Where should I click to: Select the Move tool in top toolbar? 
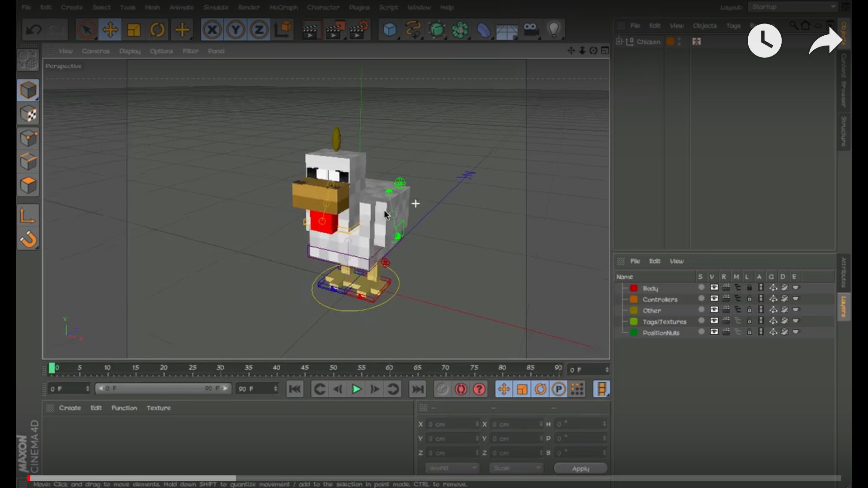click(x=110, y=30)
